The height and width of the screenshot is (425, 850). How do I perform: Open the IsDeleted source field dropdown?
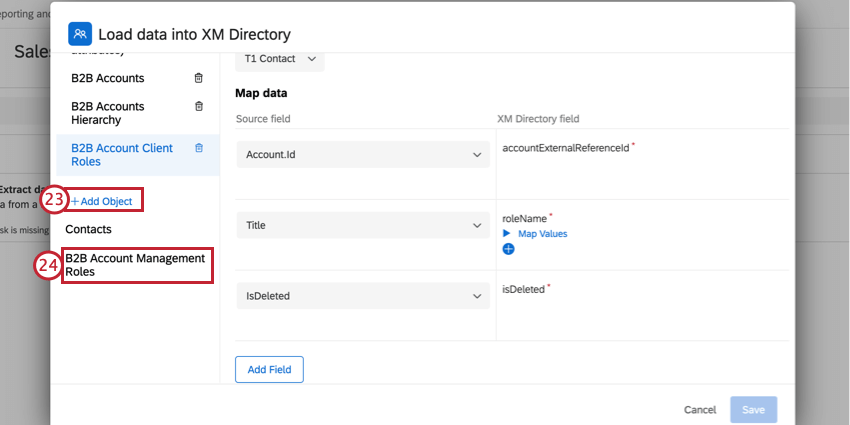[363, 296]
